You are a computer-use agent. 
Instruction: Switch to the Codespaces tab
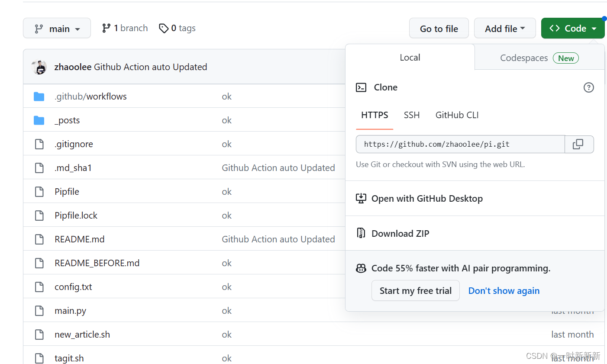click(x=539, y=58)
